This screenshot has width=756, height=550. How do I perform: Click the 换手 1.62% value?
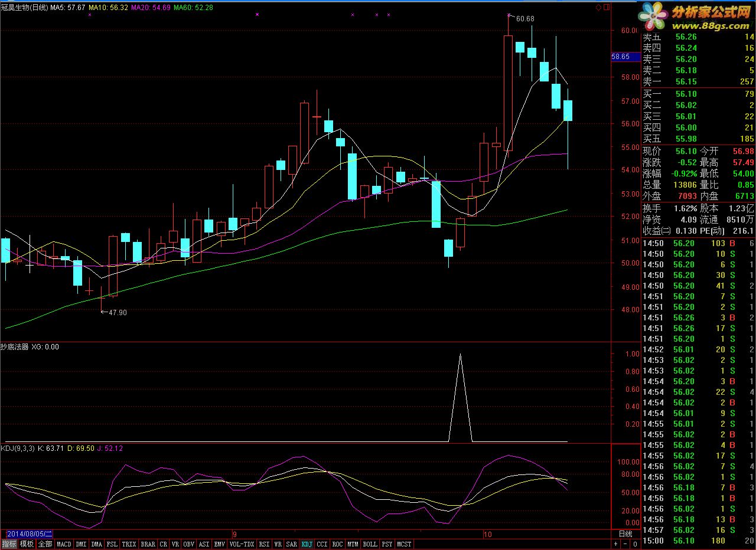click(x=685, y=208)
